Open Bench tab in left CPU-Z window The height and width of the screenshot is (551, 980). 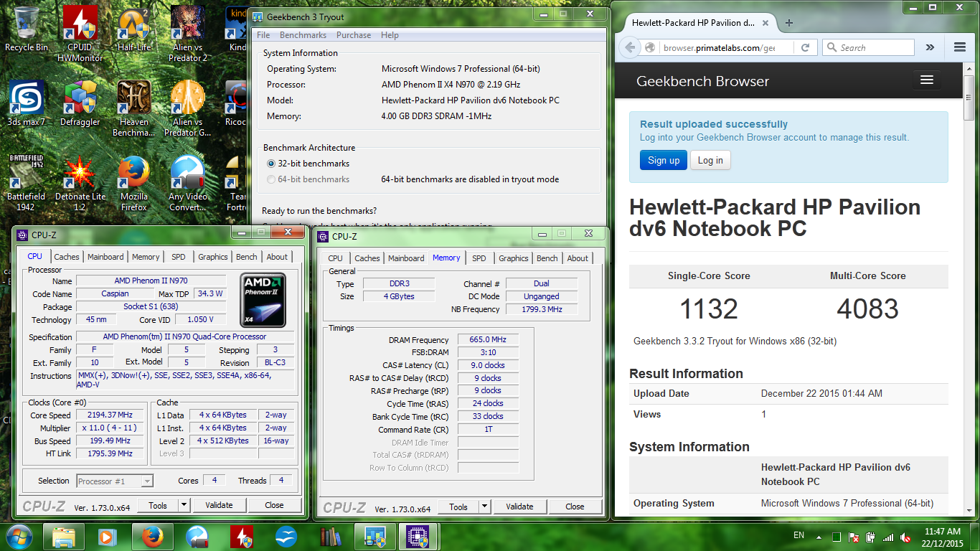246,257
